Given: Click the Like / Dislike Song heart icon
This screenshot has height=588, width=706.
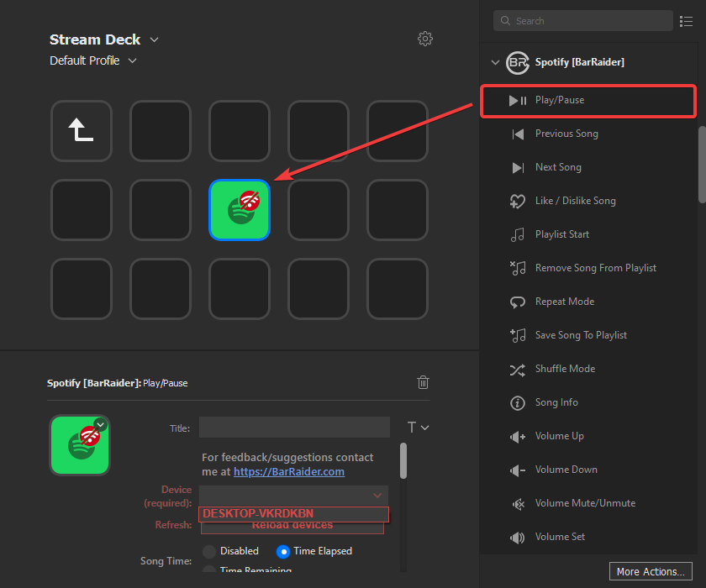Looking at the screenshot, I should pos(518,201).
